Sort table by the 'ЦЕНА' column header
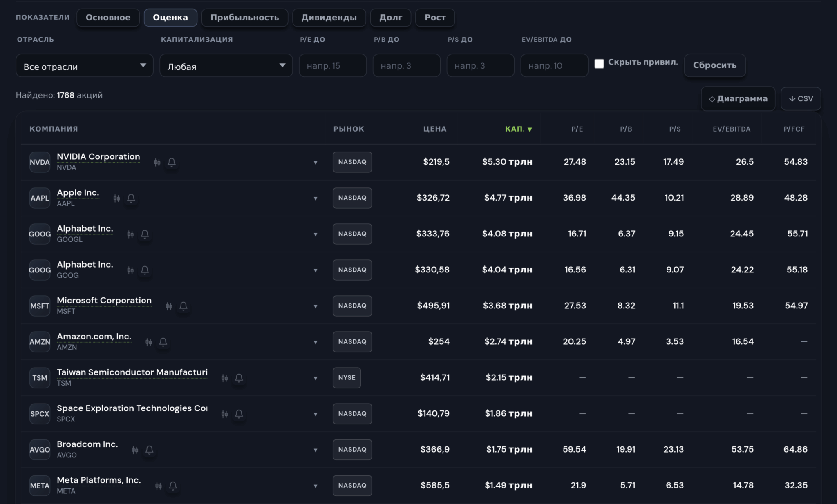Screen dimensions: 837x504 point(435,129)
